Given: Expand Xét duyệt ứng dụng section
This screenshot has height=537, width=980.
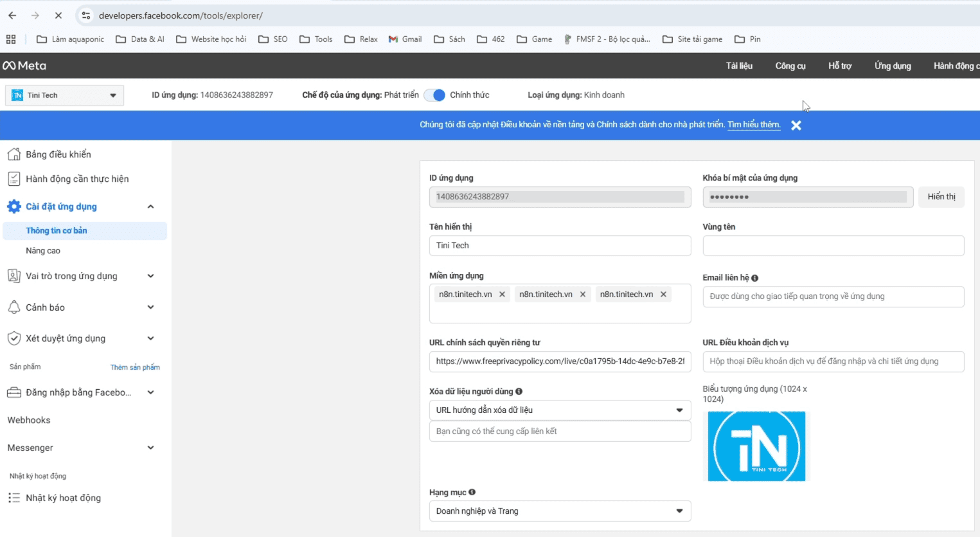Looking at the screenshot, I should click(151, 338).
